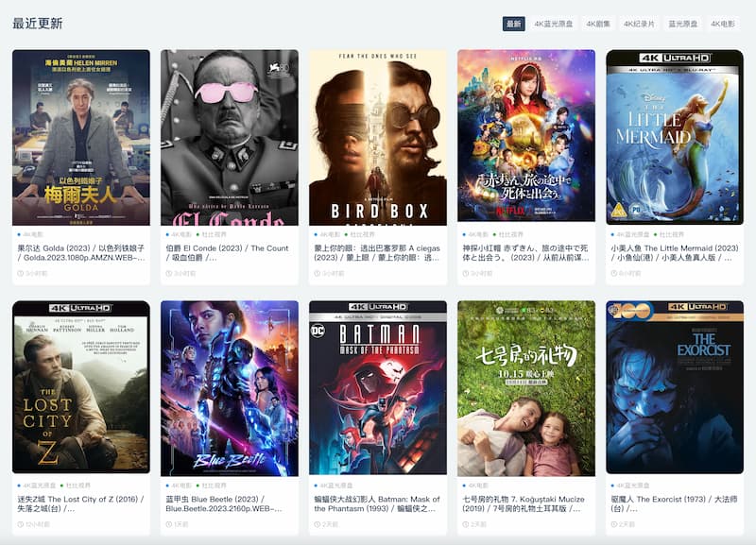The height and width of the screenshot is (545, 756).
Task: Click the clock icon under Blue Beetle
Action: pyautogui.click(x=169, y=524)
